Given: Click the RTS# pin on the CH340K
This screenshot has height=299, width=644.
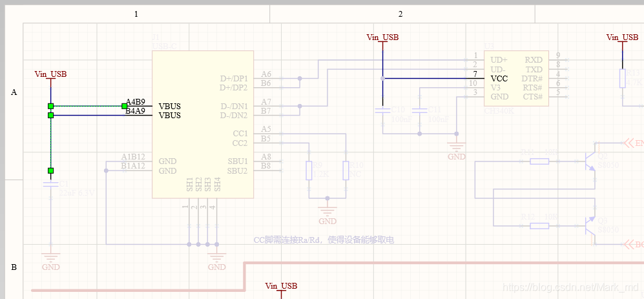Looking at the screenshot, I should coord(532,87).
